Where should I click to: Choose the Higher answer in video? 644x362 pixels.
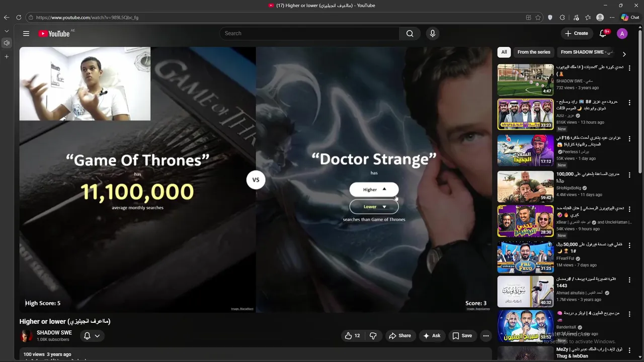[x=374, y=190]
